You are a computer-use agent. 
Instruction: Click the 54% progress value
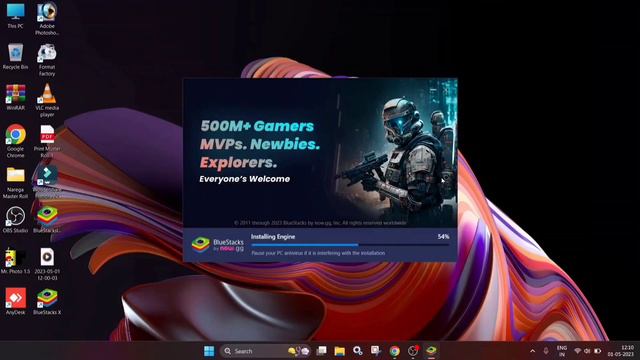click(x=443, y=236)
